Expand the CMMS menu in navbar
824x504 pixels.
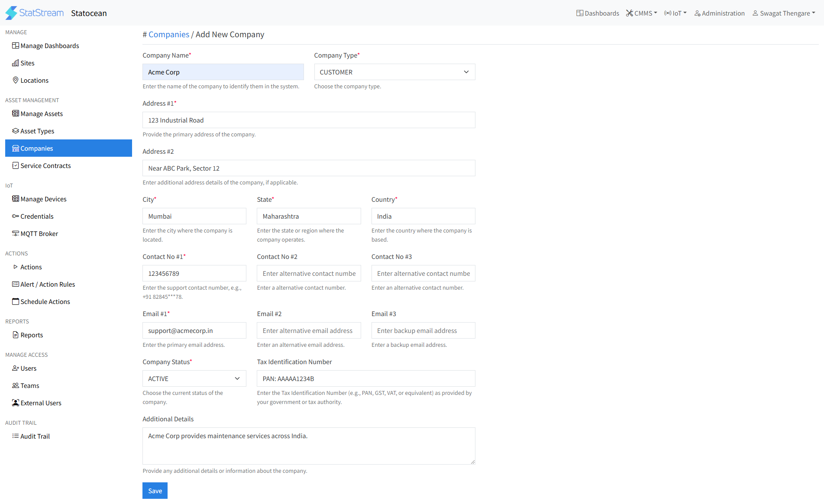[x=641, y=13]
